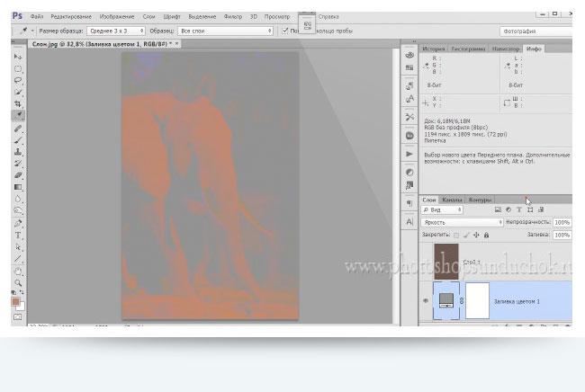The image size is (585, 392).
Task: Toggle lock position
Action: tap(476, 236)
